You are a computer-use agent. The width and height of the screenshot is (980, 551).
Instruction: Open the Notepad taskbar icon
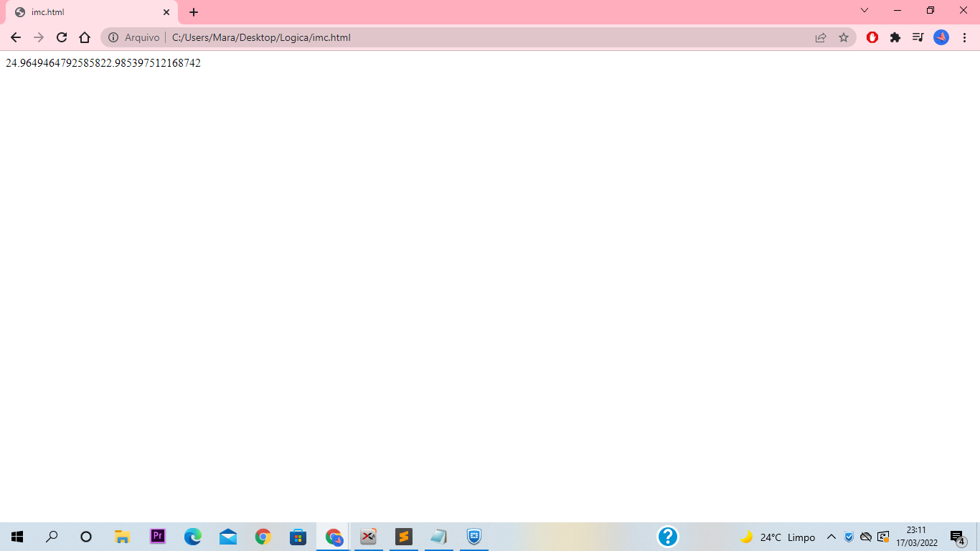(x=439, y=537)
